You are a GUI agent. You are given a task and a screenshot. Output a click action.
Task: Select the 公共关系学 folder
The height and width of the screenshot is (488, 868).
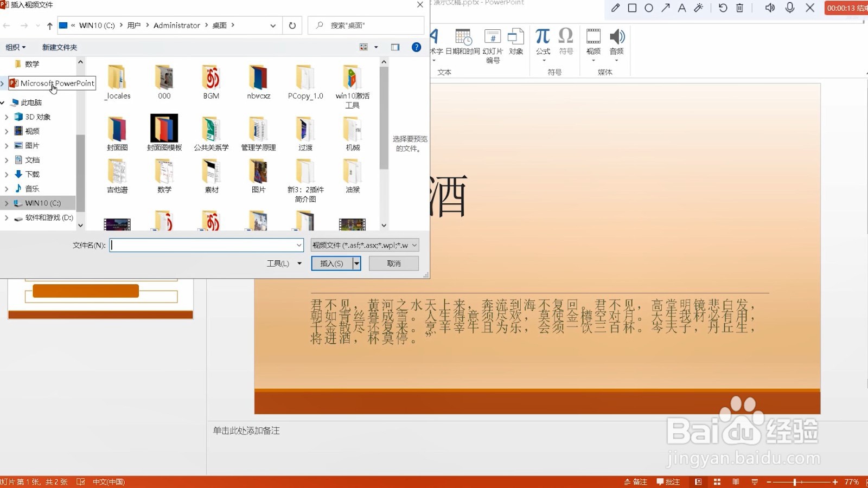(x=211, y=133)
